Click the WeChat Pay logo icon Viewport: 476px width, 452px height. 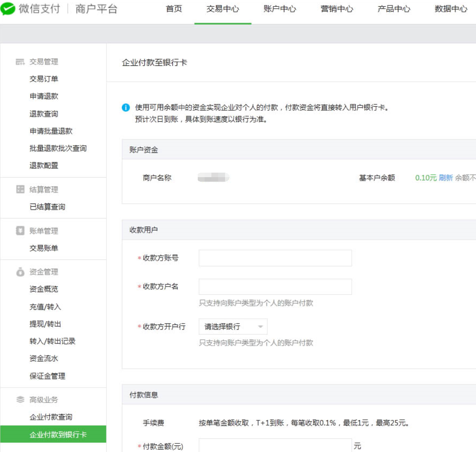(x=8, y=9)
